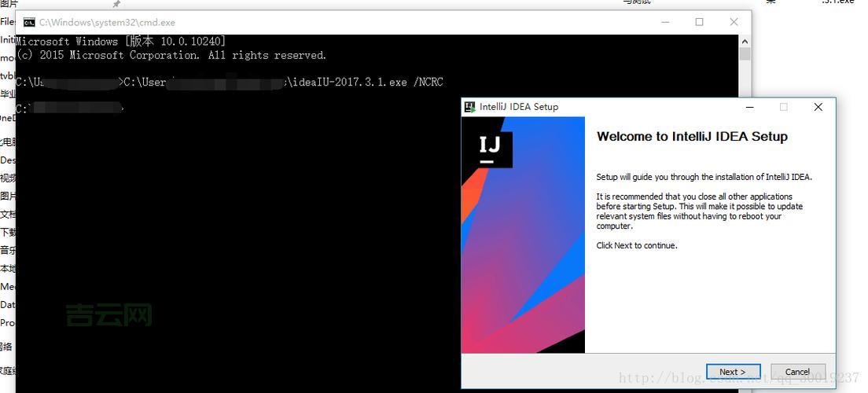
Task: Minimize the IntelliJ IDEA Setup window
Action: point(749,107)
